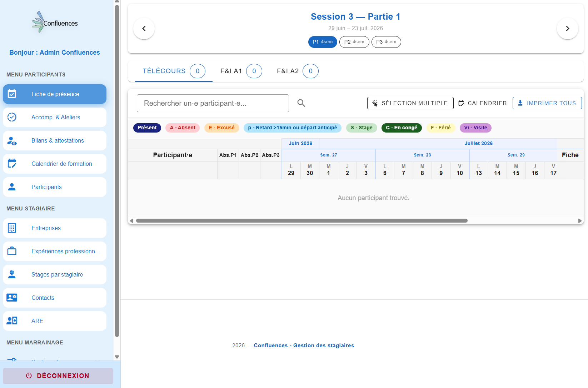Open Accomp. & Ateliers from the sidebar
The image size is (588, 388).
click(x=55, y=117)
